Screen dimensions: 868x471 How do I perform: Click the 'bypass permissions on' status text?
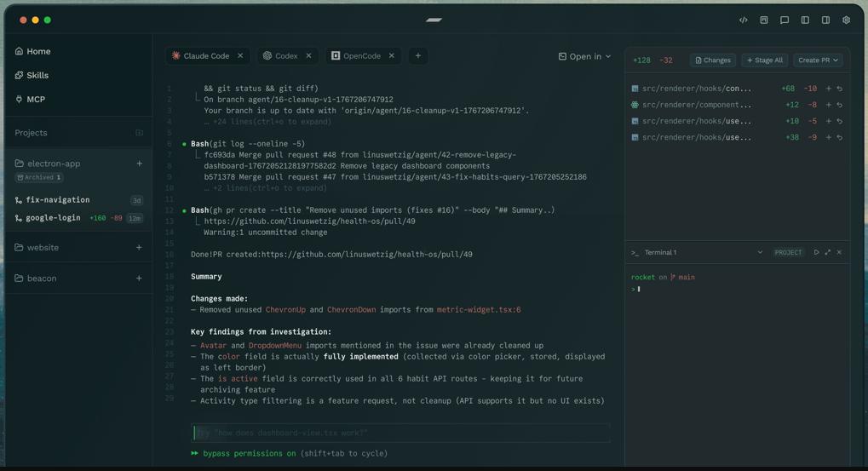249,453
